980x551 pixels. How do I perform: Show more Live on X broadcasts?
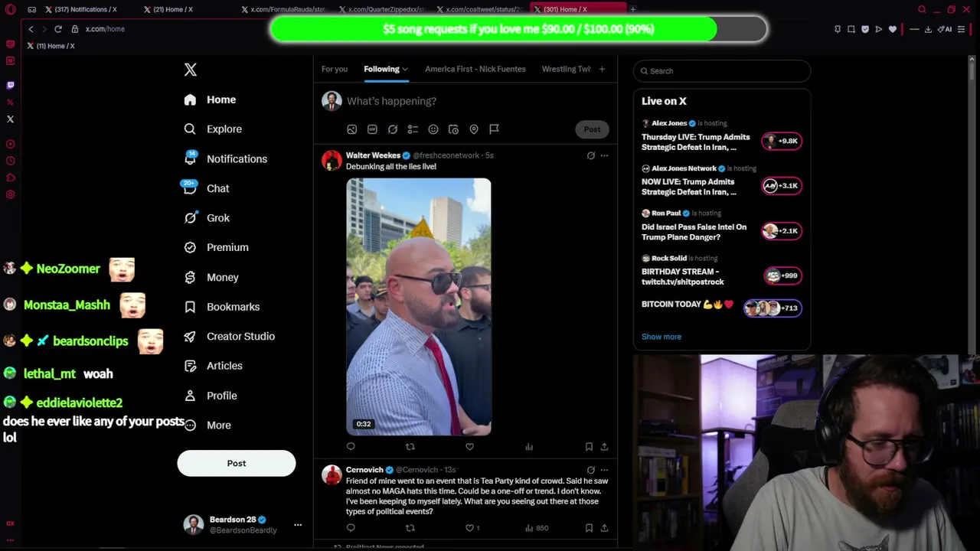(x=661, y=337)
